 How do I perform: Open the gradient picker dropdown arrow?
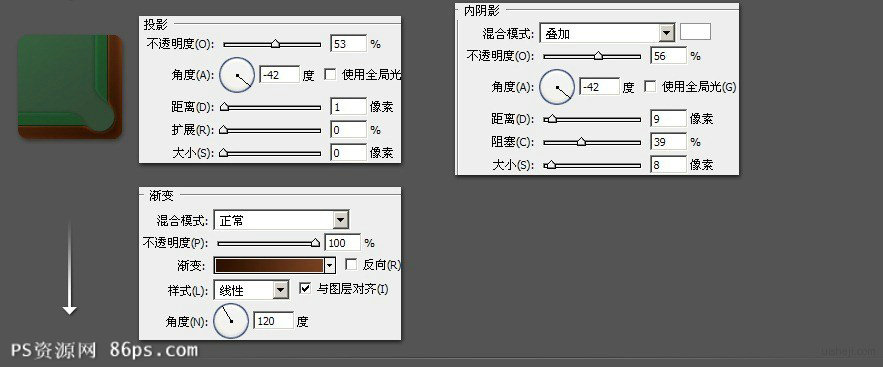pos(331,265)
